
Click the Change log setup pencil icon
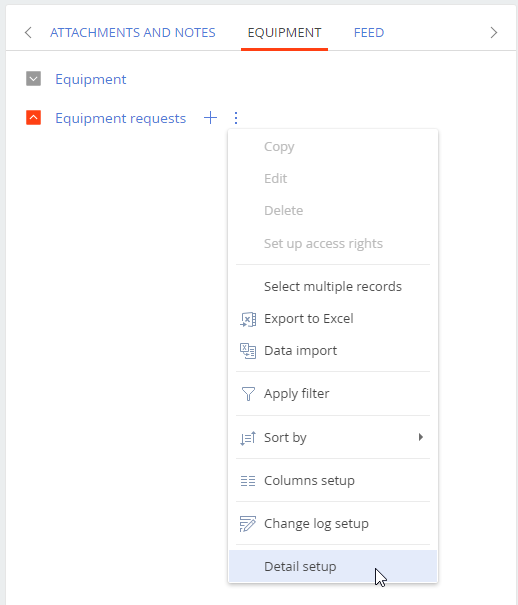tap(248, 524)
